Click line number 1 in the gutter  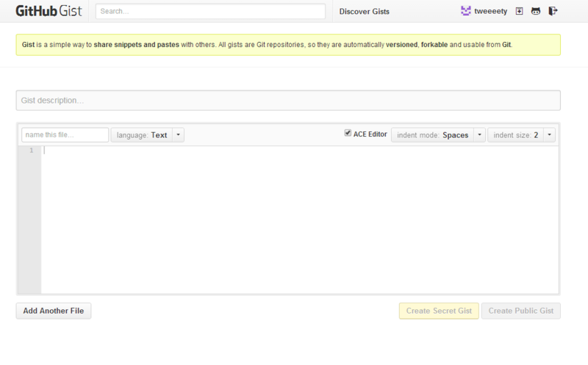point(32,151)
